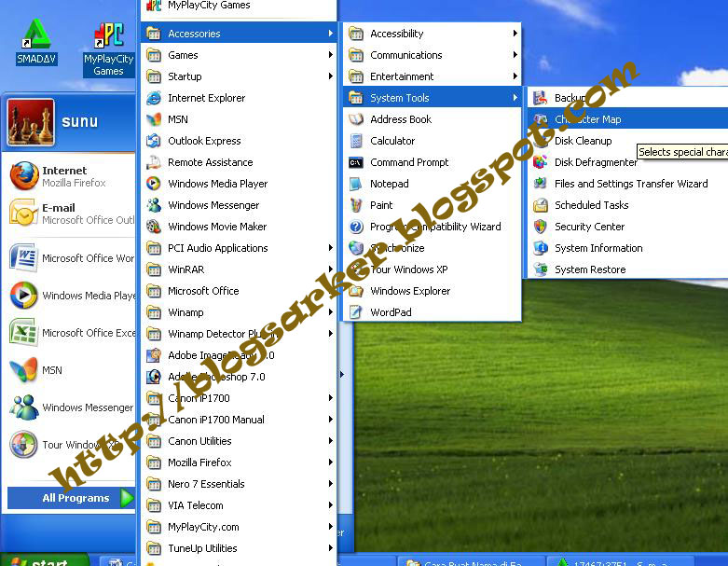Expand the Nero 7 Essentials submenu
The width and height of the screenshot is (728, 566).
(239, 484)
